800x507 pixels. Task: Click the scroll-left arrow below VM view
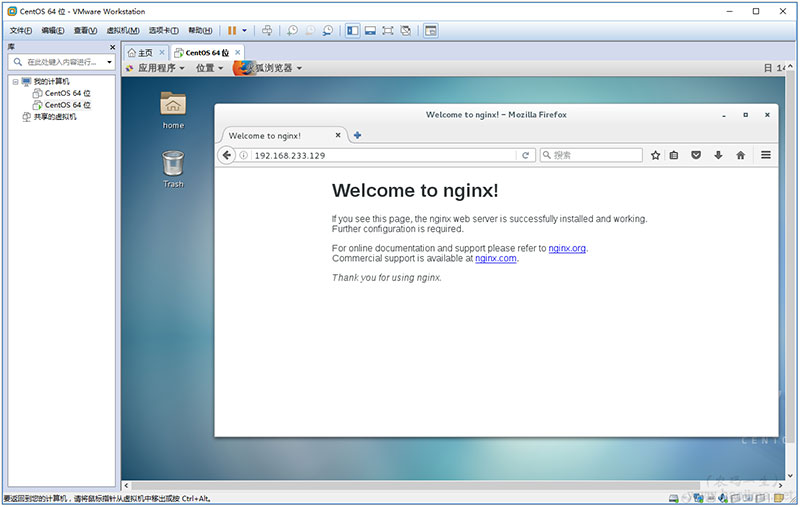click(127, 486)
